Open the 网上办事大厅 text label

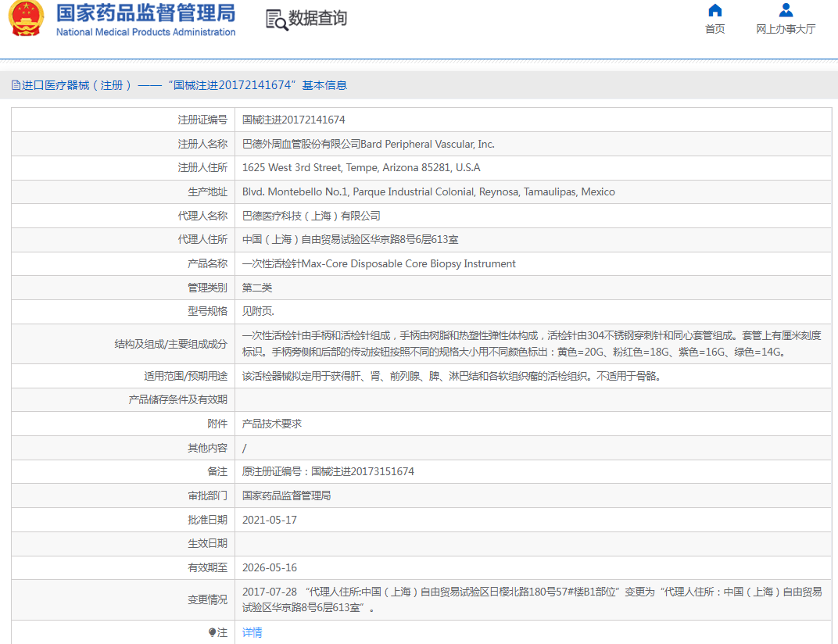coord(786,29)
